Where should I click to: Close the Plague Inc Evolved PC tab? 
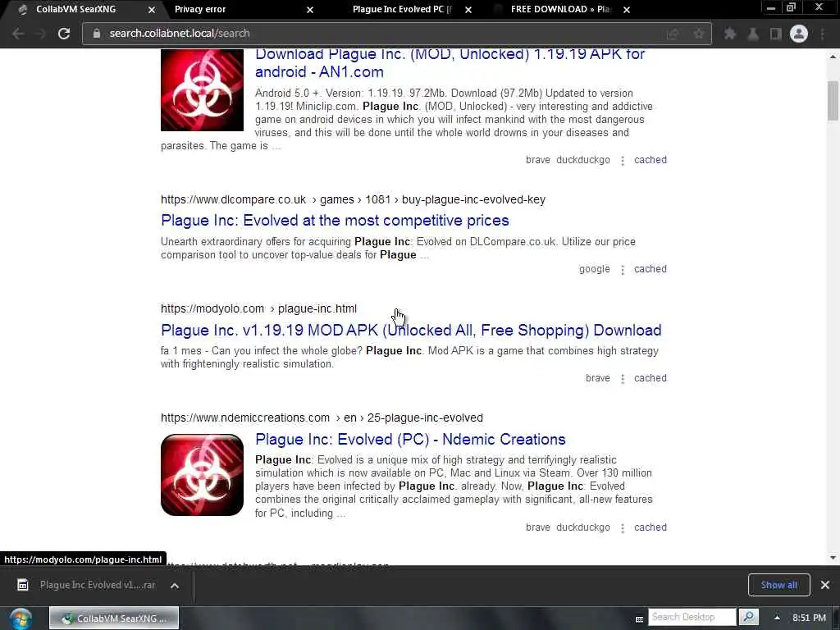pos(468,10)
